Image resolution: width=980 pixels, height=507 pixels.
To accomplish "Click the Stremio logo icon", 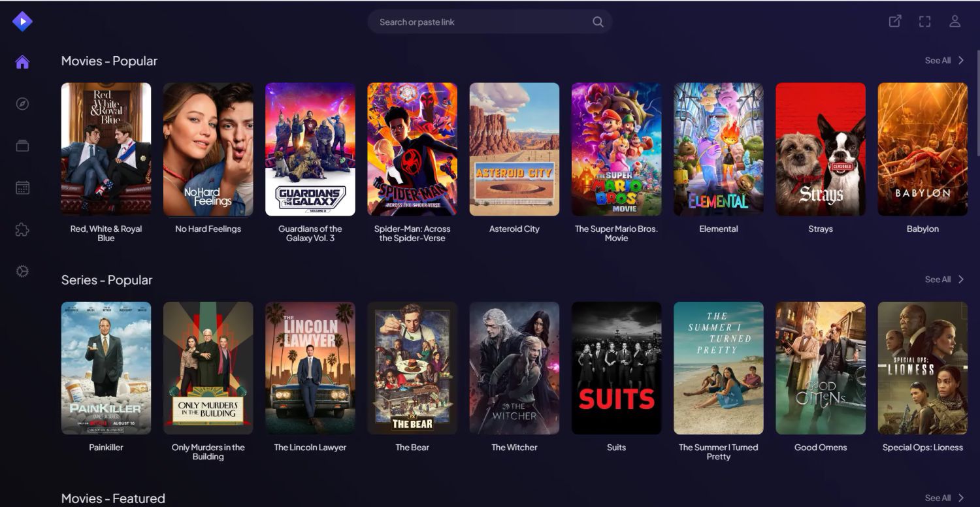I will click(22, 22).
